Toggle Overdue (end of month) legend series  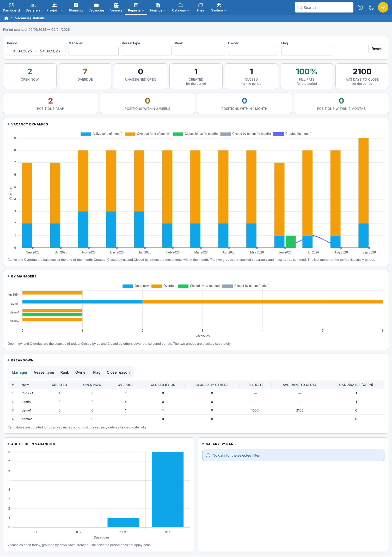[x=148, y=134]
